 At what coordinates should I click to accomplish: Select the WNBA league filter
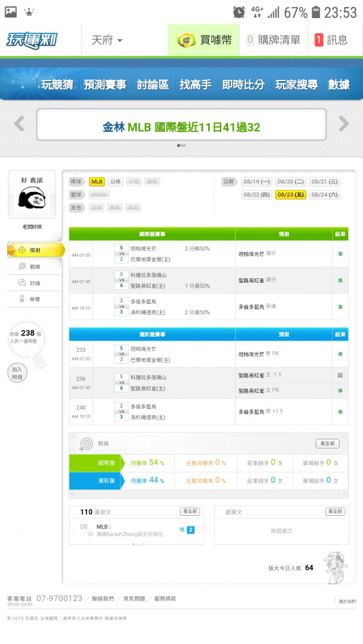coord(99,194)
